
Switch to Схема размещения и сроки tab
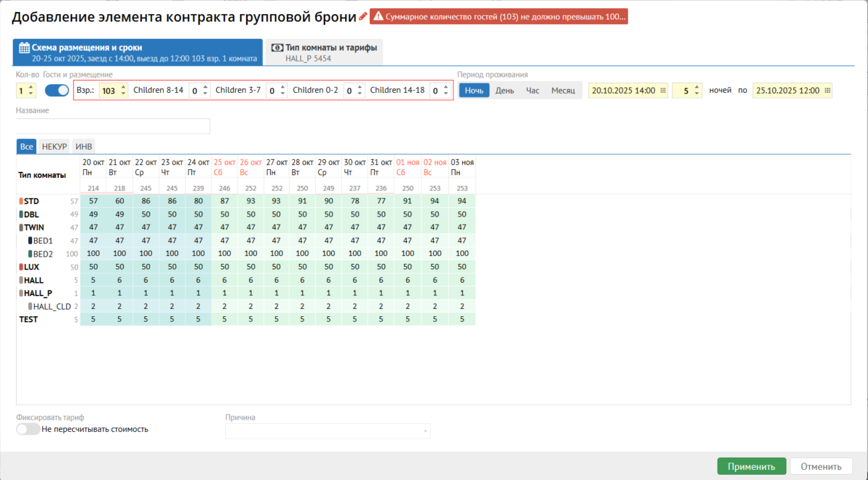(137, 52)
